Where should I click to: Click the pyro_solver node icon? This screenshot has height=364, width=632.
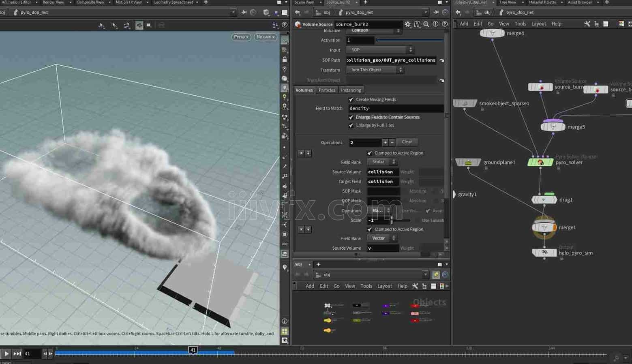pyautogui.click(x=540, y=163)
